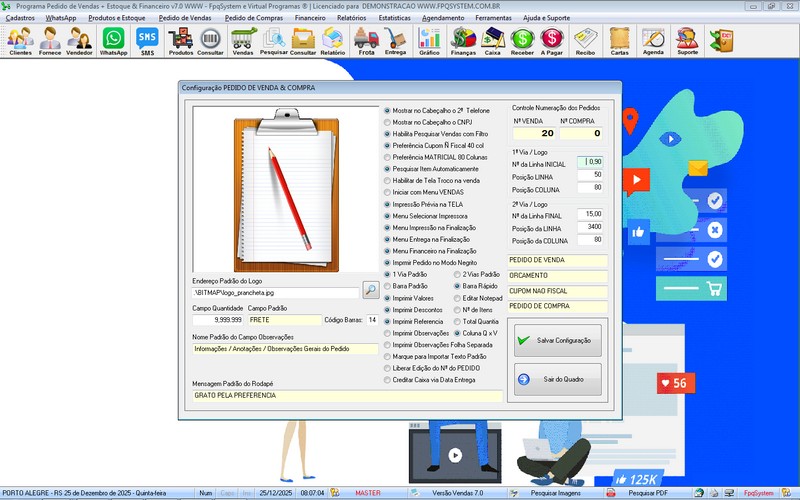Click the FpqSystem link in status bar
This screenshot has height=500, width=800.
(x=759, y=493)
